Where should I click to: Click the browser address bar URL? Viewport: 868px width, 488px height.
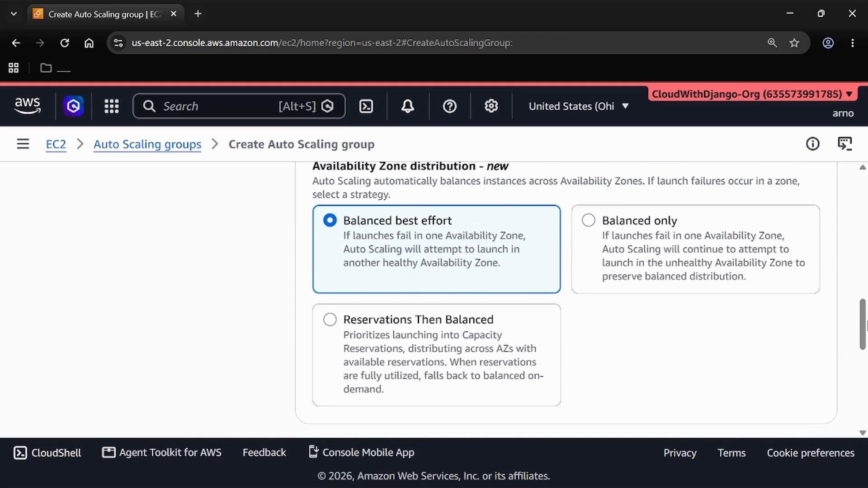(322, 43)
